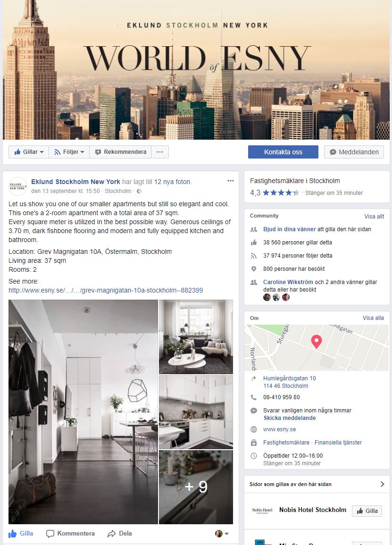This screenshot has height=545, width=392.
Task: Click Visa allt in Community section
Action: coord(374,216)
